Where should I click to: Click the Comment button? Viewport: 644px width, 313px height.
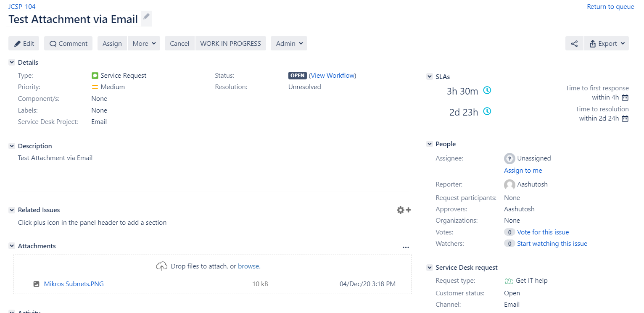tap(68, 43)
